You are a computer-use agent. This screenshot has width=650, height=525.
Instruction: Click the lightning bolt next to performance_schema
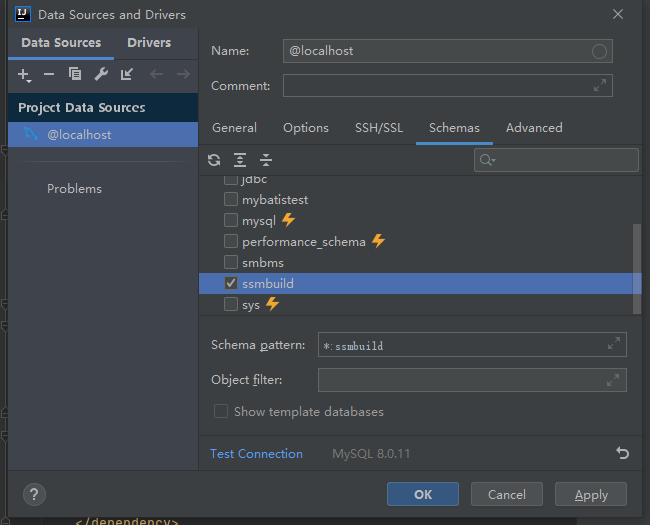(378, 241)
